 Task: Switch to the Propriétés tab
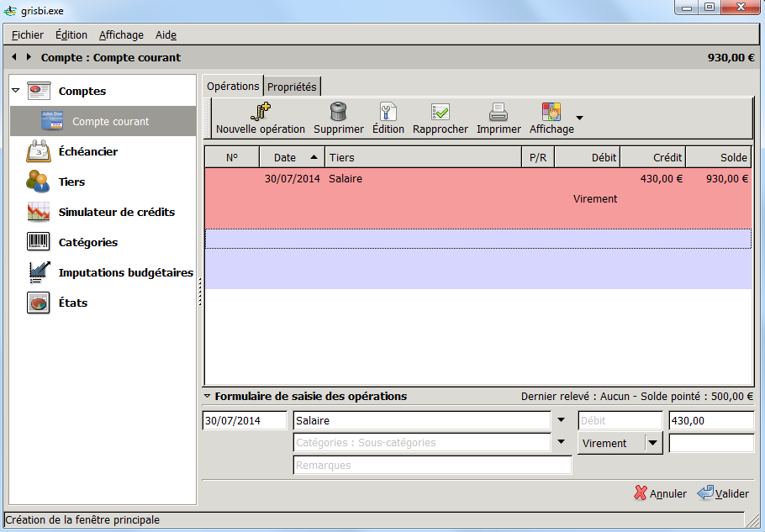point(292,85)
